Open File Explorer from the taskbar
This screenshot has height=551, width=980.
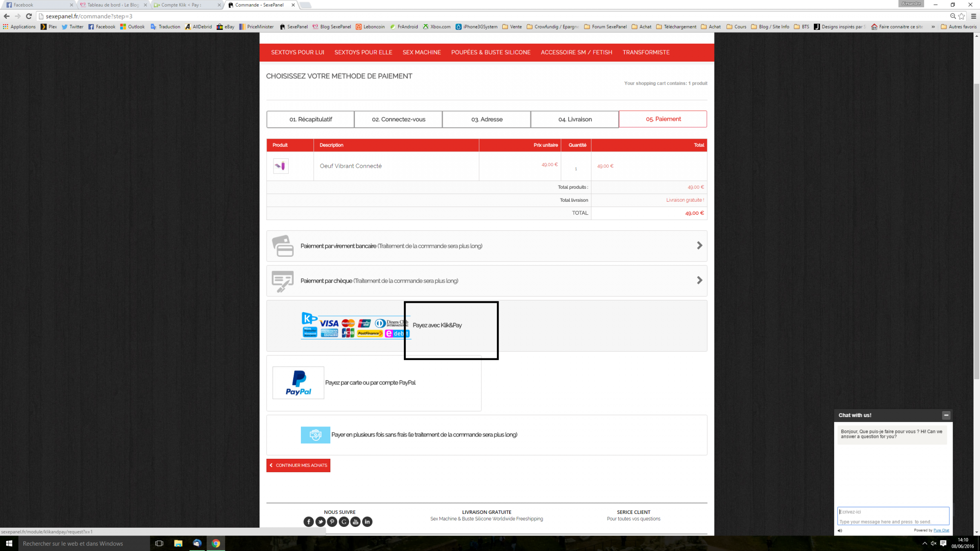(x=178, y=543)
